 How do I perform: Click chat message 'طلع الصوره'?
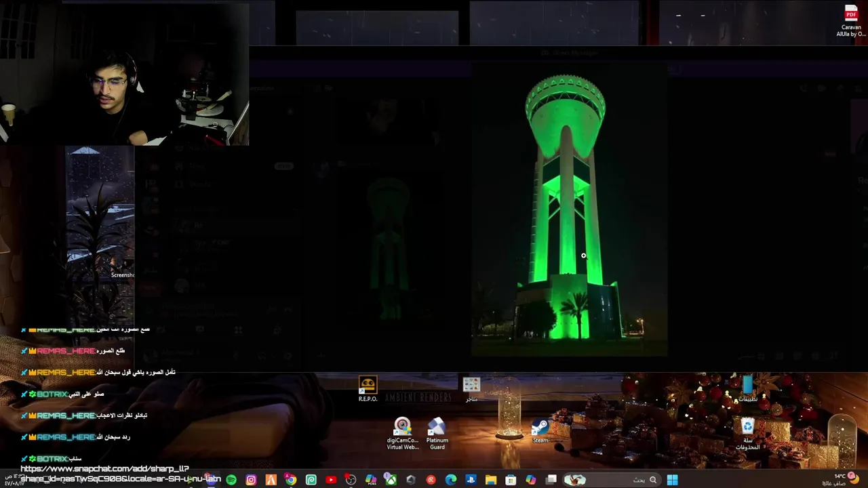[111, 350]
